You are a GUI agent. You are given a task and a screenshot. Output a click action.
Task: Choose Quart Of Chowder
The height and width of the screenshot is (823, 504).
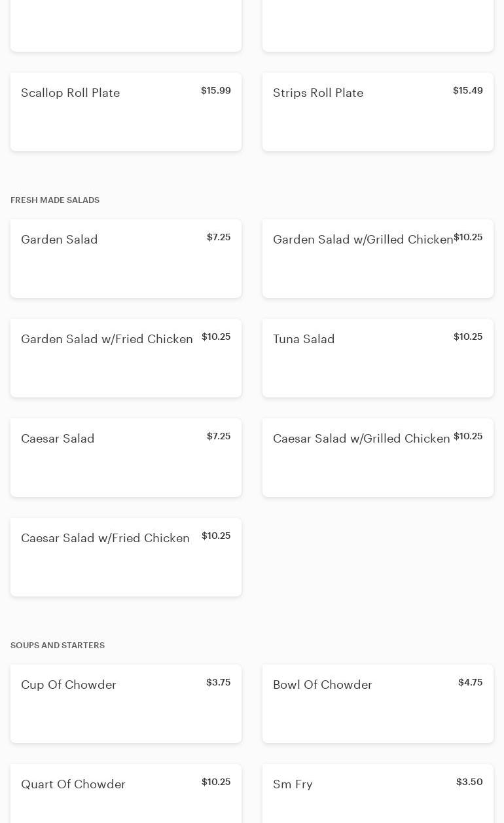point(126,794)
